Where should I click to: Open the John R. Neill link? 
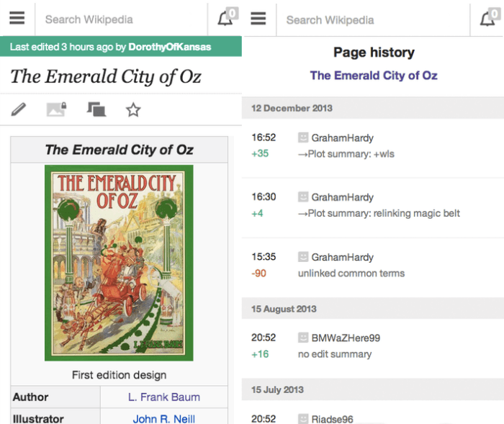click(164, 418)
